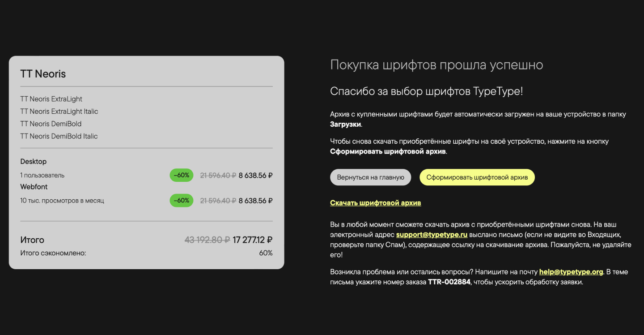Click the order number TTR-002884

click(449, 282)
